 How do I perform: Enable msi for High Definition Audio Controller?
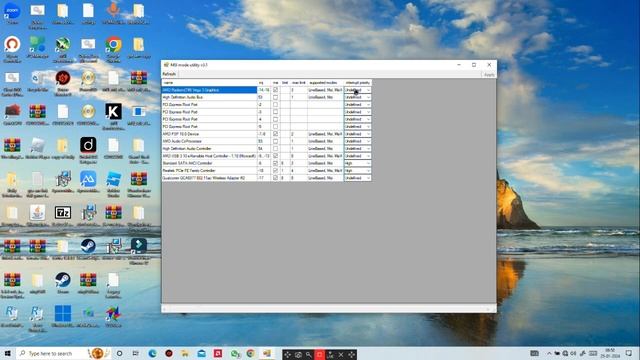pos(275,149)
